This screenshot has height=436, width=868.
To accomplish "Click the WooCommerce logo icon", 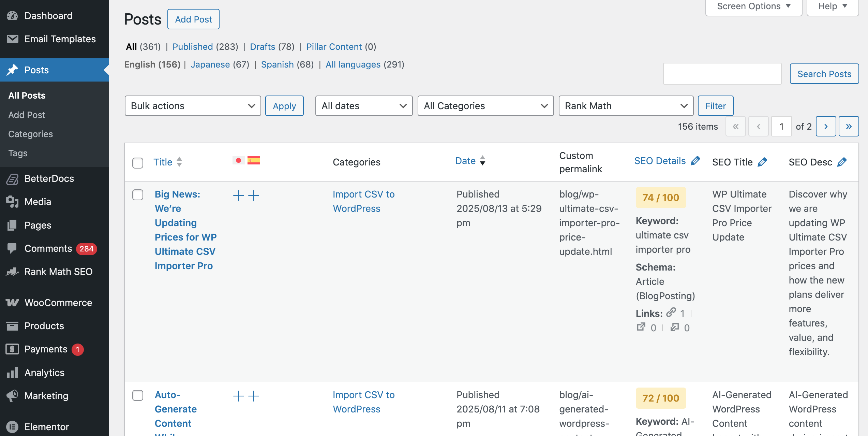I will 13,303.
